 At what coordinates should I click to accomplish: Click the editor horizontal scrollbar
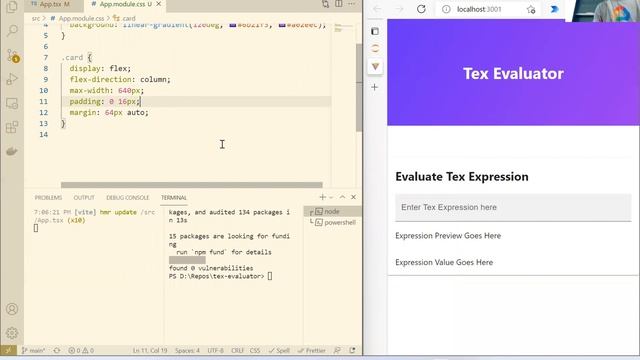tap(191, 185)
